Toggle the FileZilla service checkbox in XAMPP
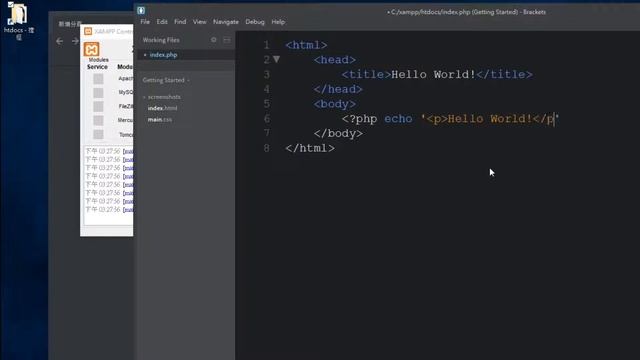The width and height of the screenshot is (640, 360). (x=98, y=107)
